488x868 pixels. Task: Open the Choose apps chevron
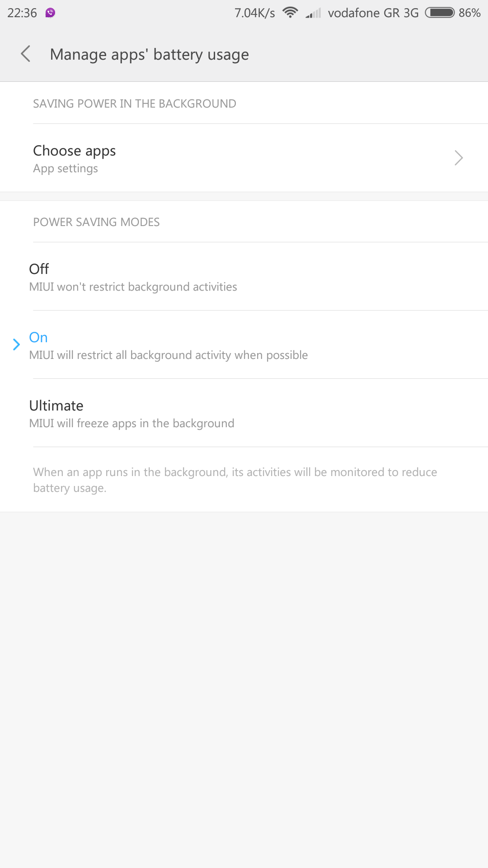tap(459, 158)
